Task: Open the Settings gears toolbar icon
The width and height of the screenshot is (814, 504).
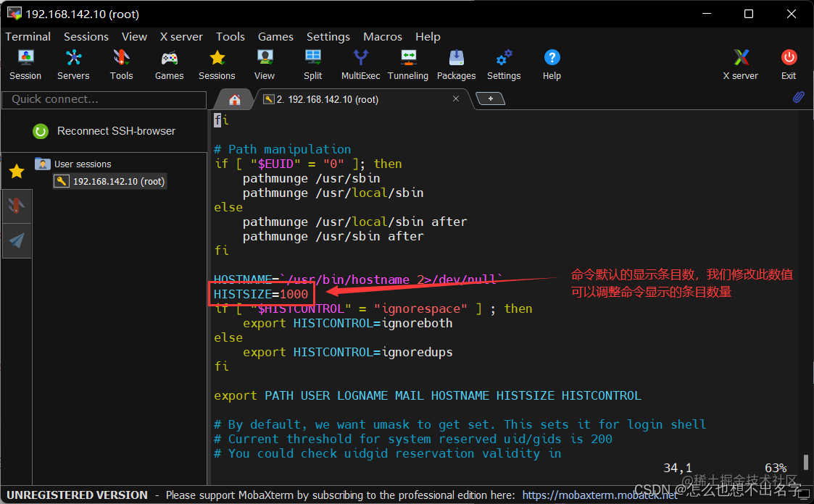Action: click(x=504, y=65)
